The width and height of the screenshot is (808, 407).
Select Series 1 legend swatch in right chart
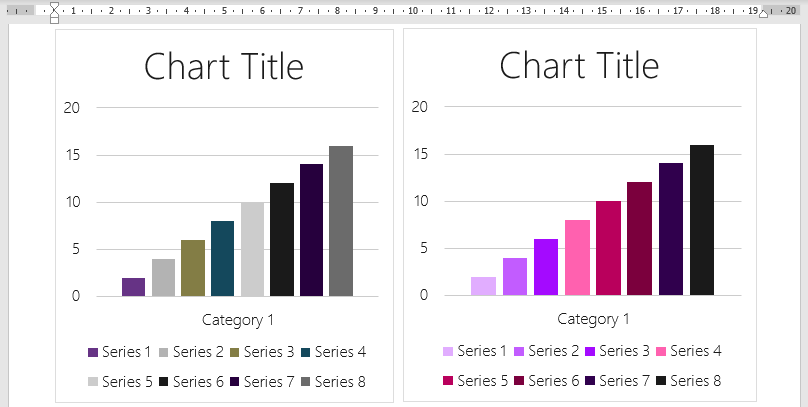[448, 351]
